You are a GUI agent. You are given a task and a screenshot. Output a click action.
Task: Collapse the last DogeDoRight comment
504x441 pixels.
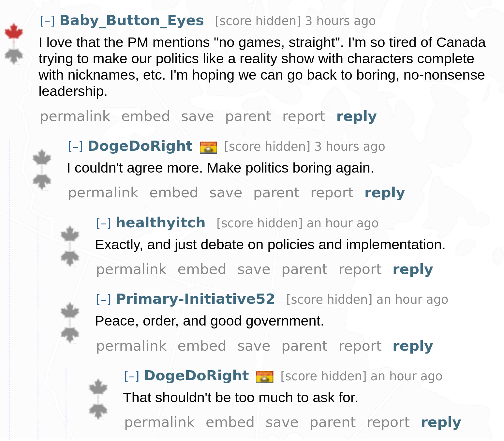(x=132, y=376)
